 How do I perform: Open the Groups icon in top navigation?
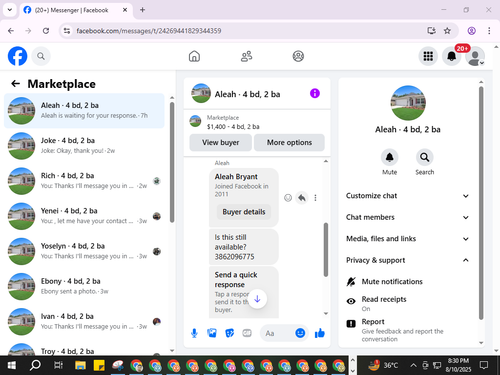pyautogui.click(x=298, y=56)
